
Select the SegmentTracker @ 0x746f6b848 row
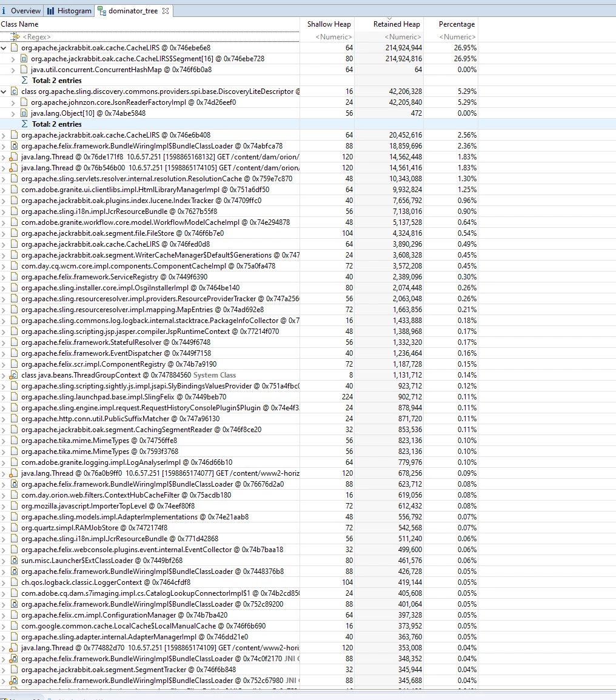point(238,670)
